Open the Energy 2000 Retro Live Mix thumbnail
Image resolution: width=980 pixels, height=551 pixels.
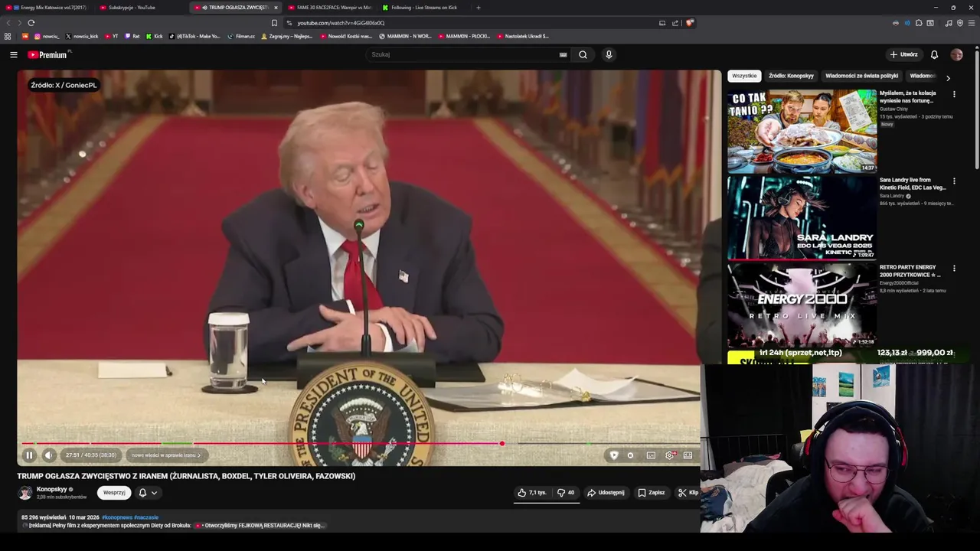[x=802, y=305]
